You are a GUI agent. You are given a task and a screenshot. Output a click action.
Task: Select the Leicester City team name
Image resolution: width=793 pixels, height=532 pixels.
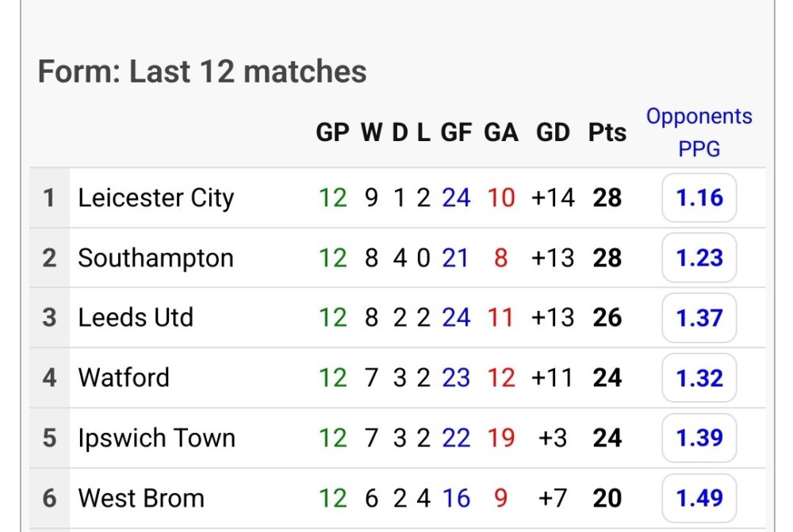coord(155,197)
